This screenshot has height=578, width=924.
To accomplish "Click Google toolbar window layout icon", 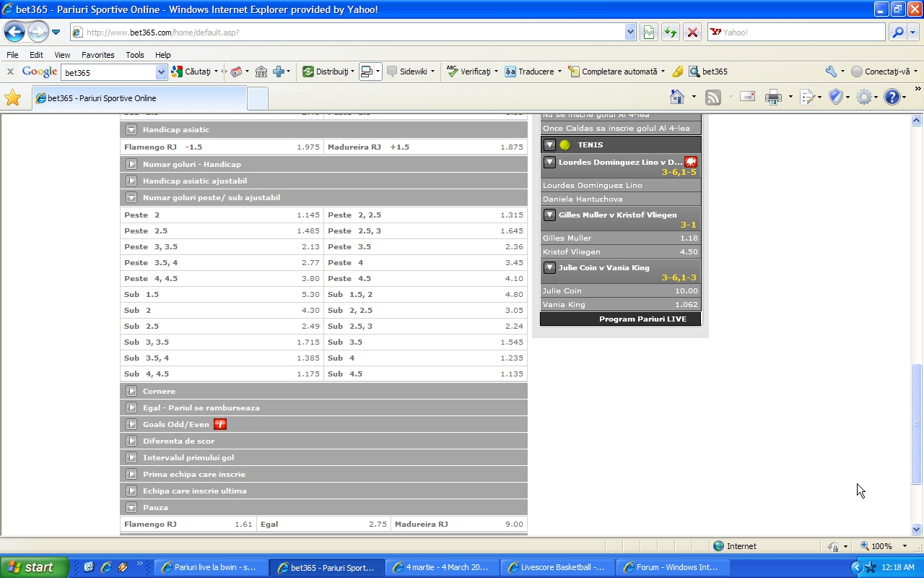I will tap(367, 72).
